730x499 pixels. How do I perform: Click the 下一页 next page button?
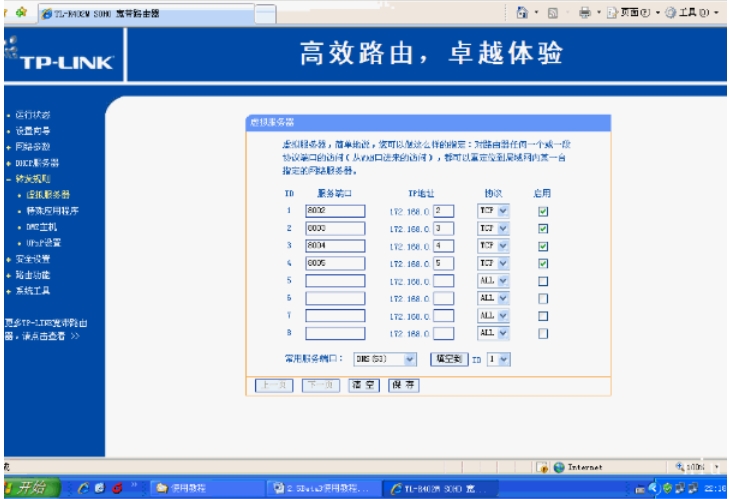[x=321, y=385]
